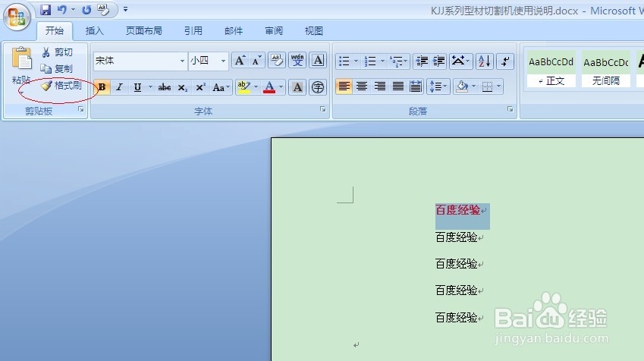This screenshot has width=644, height=361.
Task: Open the 页面布局 tab
Action: click(x=144, y=31)
